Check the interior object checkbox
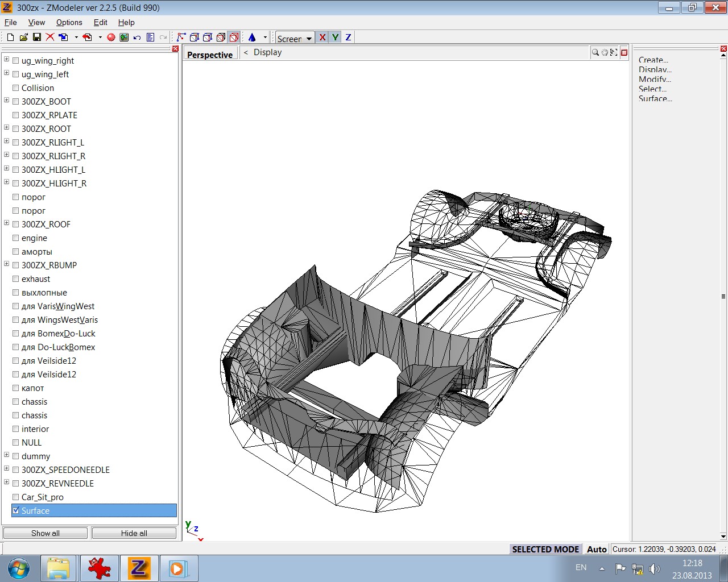Image resolution: width=728 pixels, height=582 pixels. tap(16, 429)
